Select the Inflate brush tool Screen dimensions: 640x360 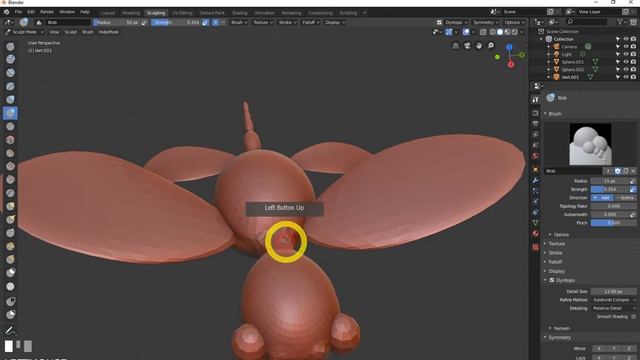pos(10,100)
